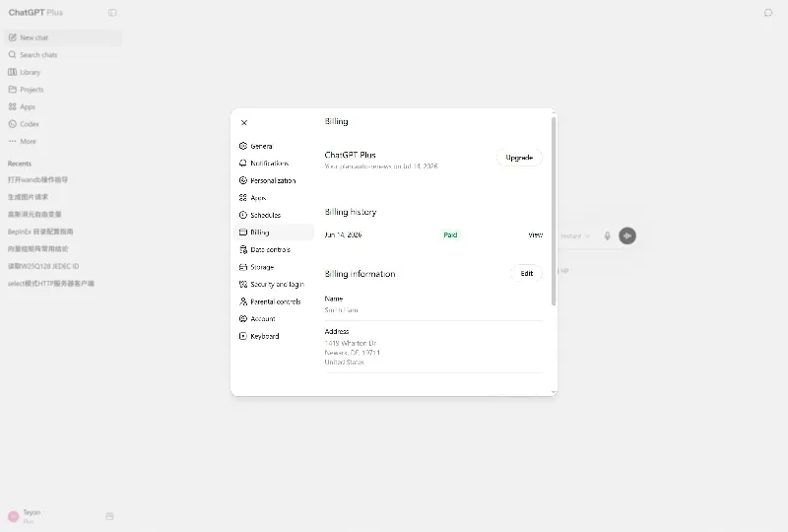Click the Search chats magnifier icon

[13, 55]
